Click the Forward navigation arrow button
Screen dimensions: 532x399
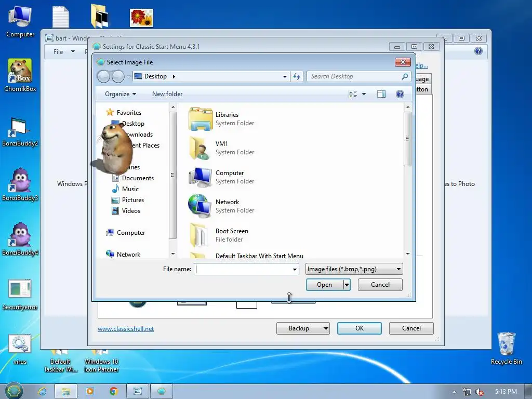click(x=118, y=77)
